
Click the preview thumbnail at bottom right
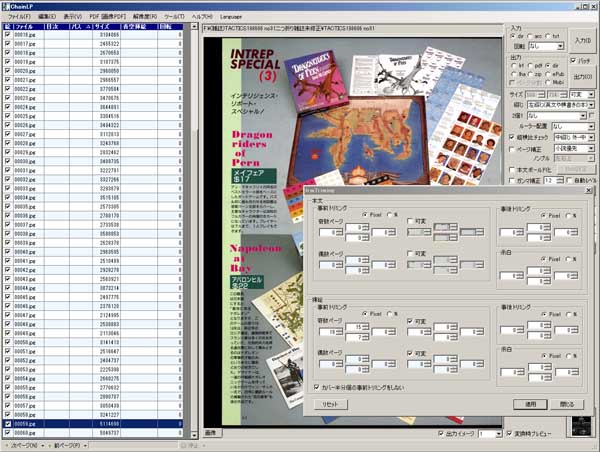(581, 426)
